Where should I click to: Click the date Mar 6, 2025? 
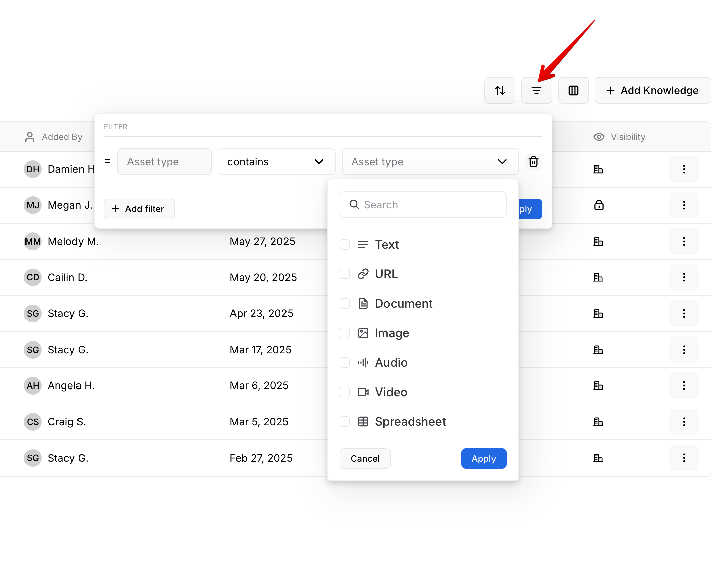[x=259, y=385]
